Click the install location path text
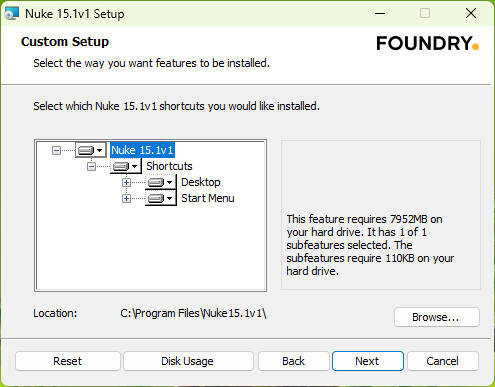 click(193, 313)
